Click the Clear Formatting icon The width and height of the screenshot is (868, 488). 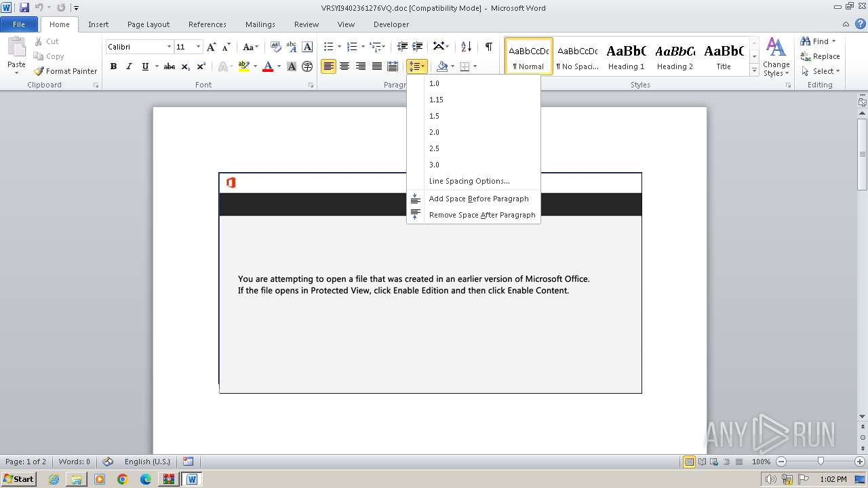tap(276, 47)
